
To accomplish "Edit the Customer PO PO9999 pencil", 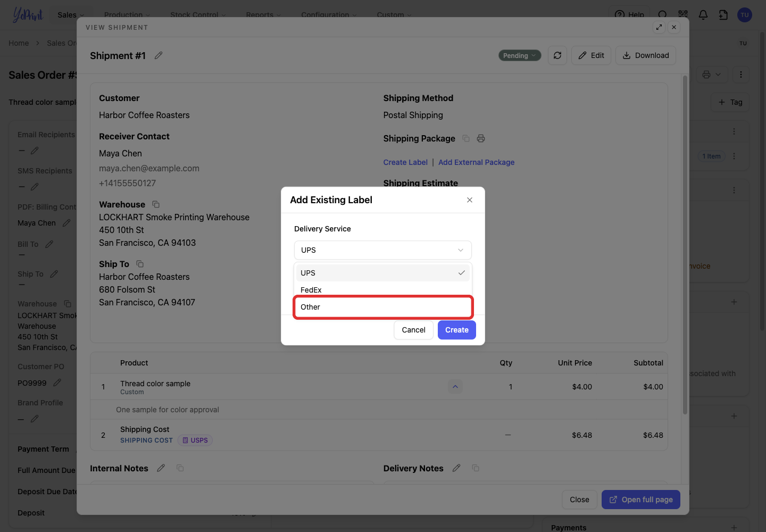I will (x=57, y=383).
